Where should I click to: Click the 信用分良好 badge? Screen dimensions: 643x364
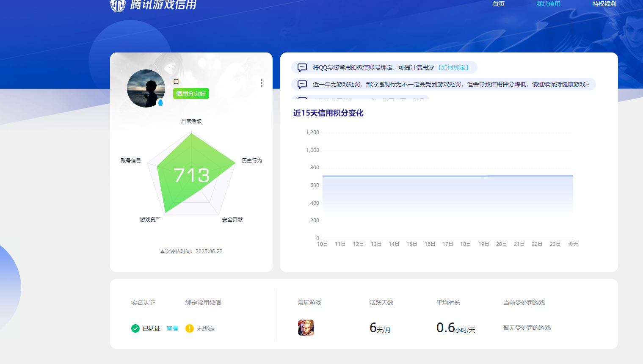click(191, 94)
